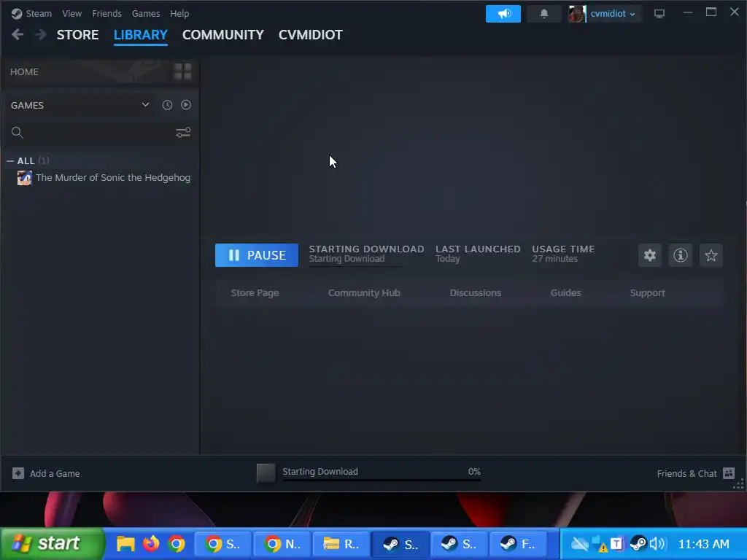Image resolution: width=747 pixels, height=560 pixels.
Task: Switch to the LIBRARY tab
Action: 141,35
